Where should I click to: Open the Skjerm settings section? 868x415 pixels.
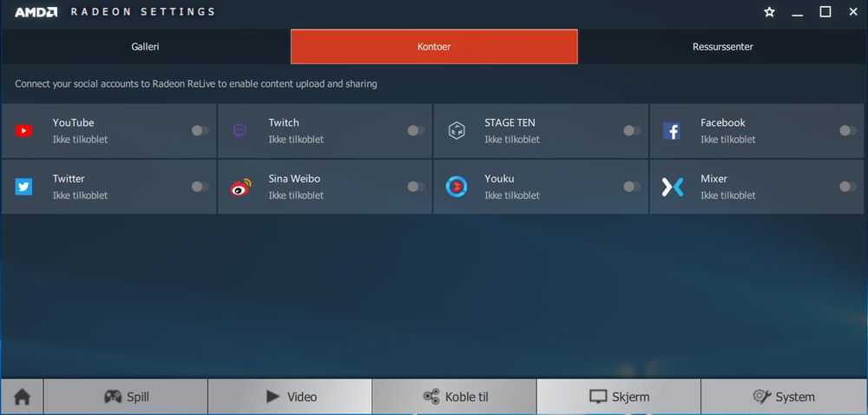coord(619,397)
